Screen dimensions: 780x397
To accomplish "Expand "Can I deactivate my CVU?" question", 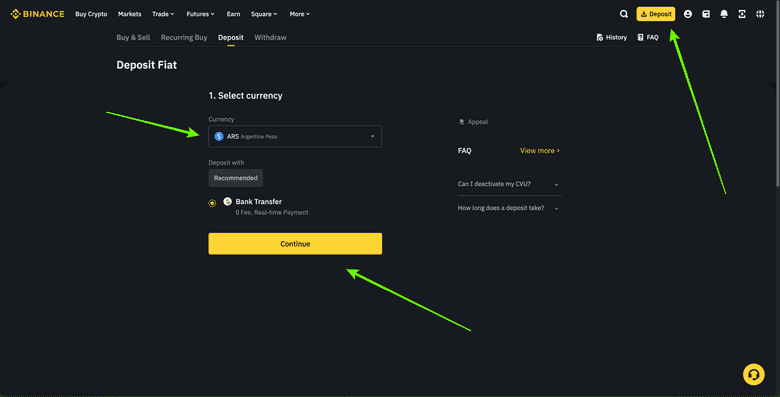I will tap(508, 184).
